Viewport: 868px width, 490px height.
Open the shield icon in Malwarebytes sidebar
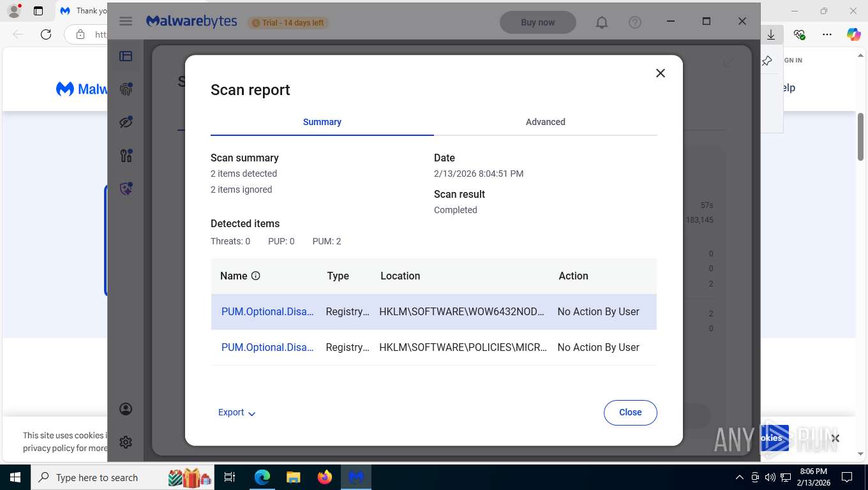[126, 189]
